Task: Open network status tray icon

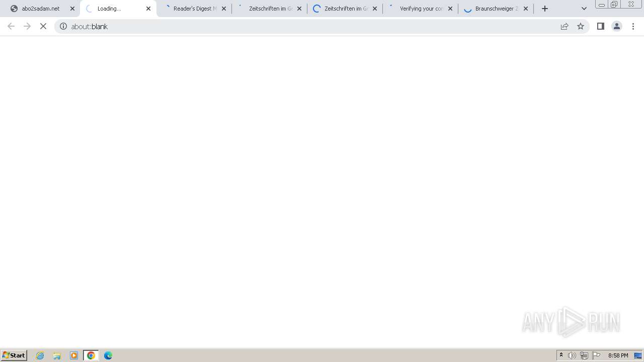Action: [584, 355]
